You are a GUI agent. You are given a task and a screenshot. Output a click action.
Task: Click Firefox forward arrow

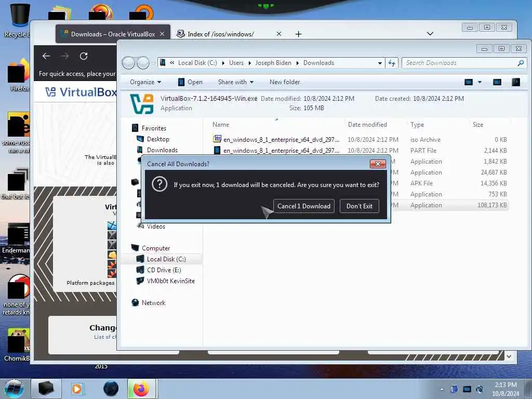65,56
